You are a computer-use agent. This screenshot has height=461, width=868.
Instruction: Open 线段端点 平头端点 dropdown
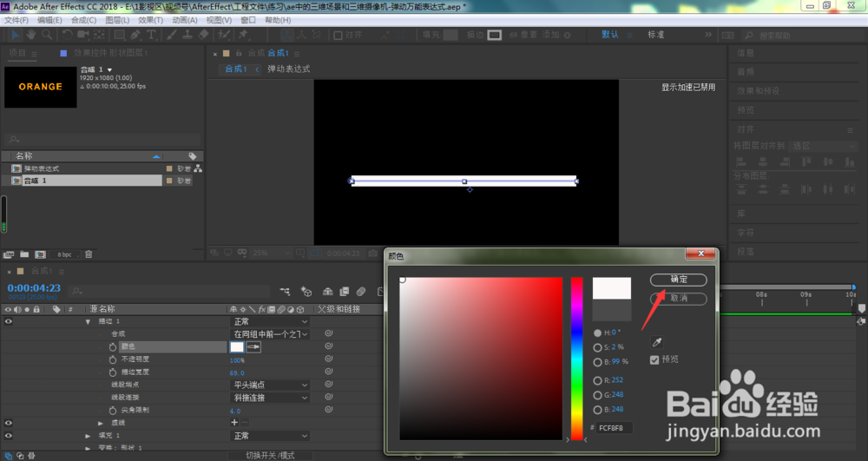click(270, 385)
